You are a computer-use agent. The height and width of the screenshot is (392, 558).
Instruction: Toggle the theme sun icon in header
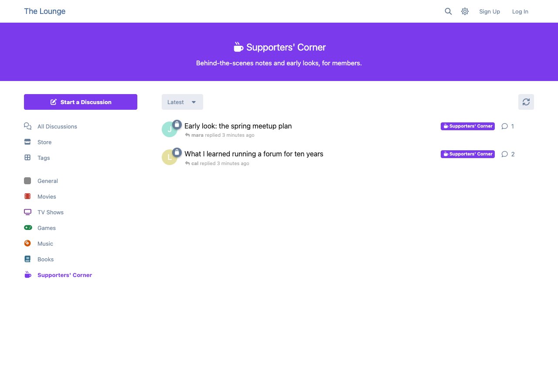pyautogui.click(x=465, y=11)
